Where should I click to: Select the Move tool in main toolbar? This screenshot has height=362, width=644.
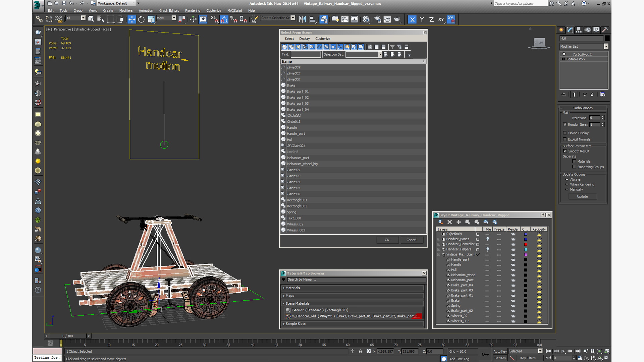tap(131, 19)
